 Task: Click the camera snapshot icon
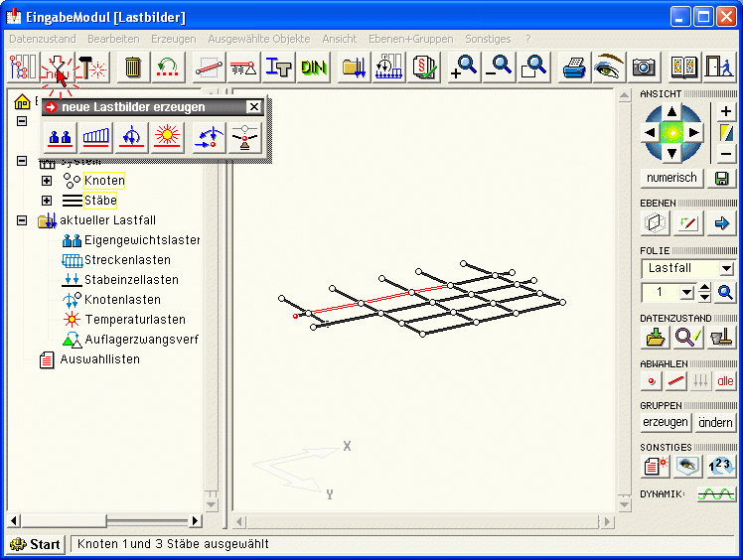click(644, 68)
